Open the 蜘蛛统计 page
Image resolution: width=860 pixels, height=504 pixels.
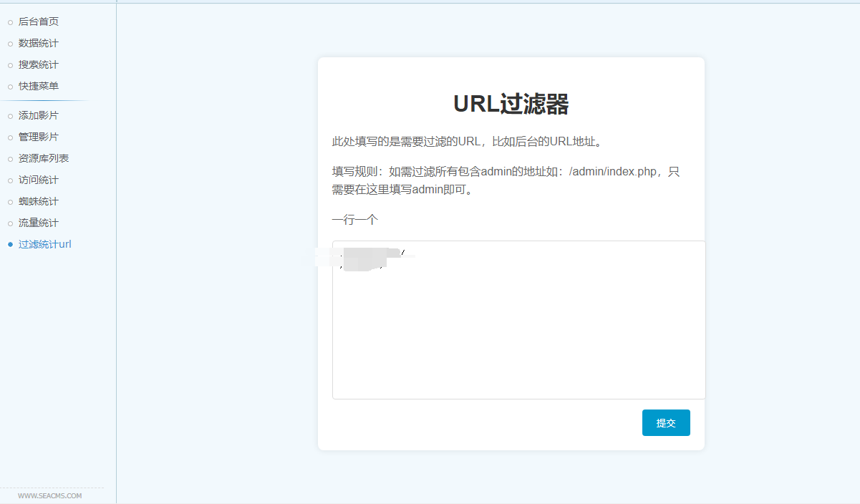tap(39, 201)
